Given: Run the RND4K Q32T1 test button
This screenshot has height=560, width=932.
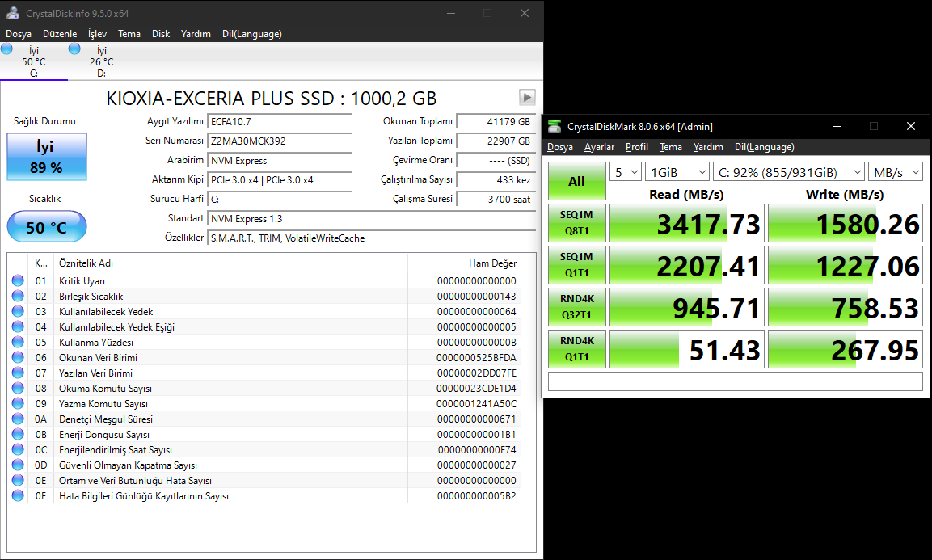Looking at the screenshot, I should [x=576, y=307].
